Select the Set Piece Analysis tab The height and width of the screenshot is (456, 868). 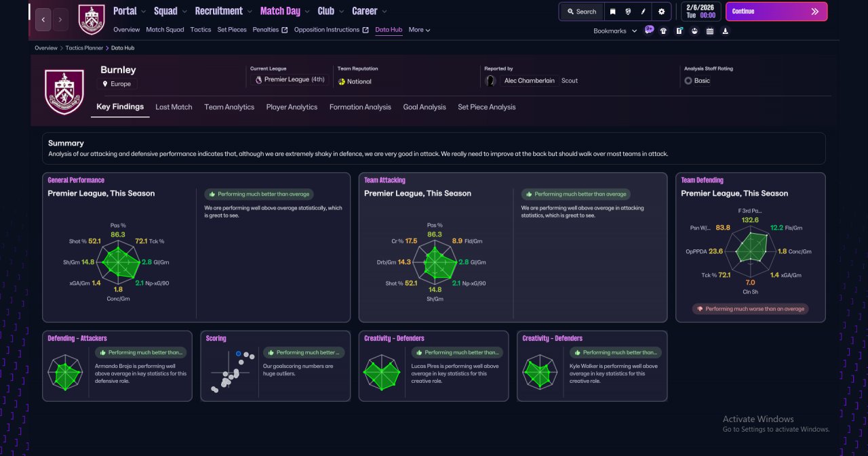tap(487, 107)
